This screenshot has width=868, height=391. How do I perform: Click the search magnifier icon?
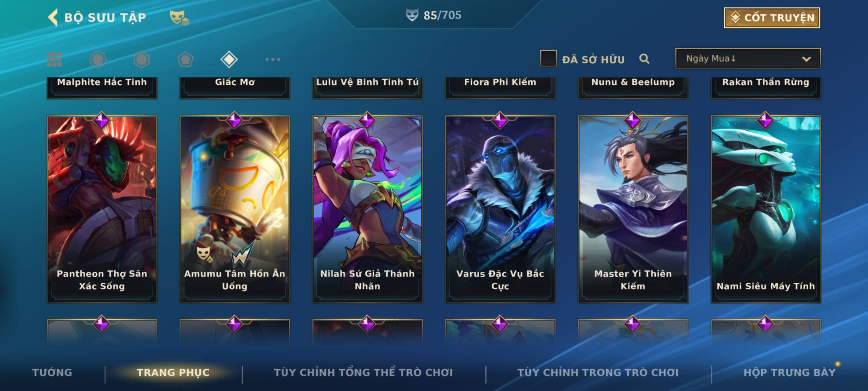(x=644, y=59)
